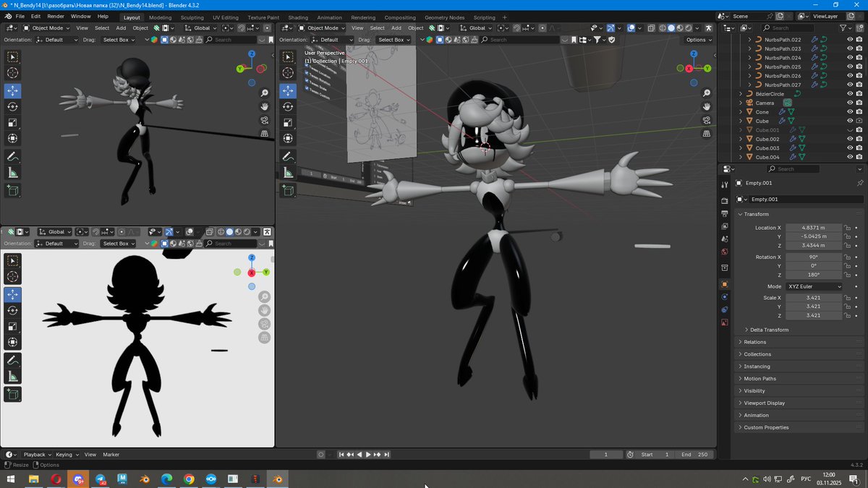Image resolution: width=868 pixels, height=488 pixels.
Task: Select the Move tool in the main perspective viewport
Action: [288, 90]
